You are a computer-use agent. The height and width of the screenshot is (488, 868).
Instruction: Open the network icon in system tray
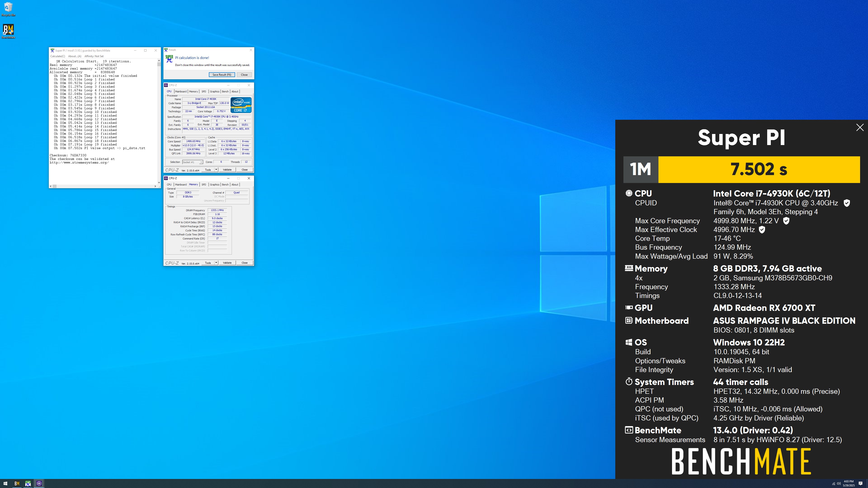coord(833,484)
